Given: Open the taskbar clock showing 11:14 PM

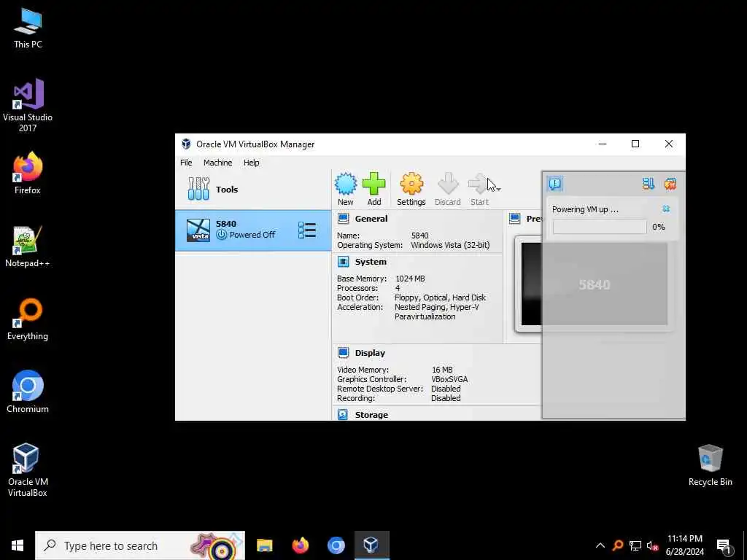Looking at the screenshot, I should point(684,545).
